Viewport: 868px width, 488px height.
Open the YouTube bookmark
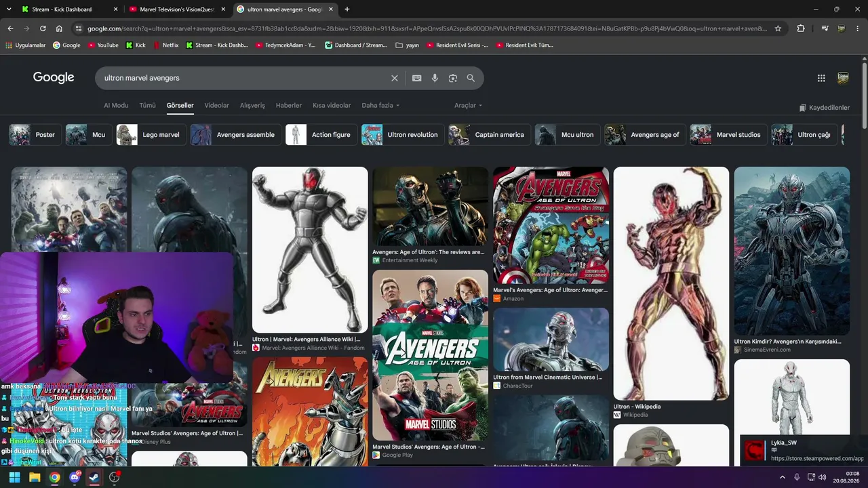[x=102, y=45]
